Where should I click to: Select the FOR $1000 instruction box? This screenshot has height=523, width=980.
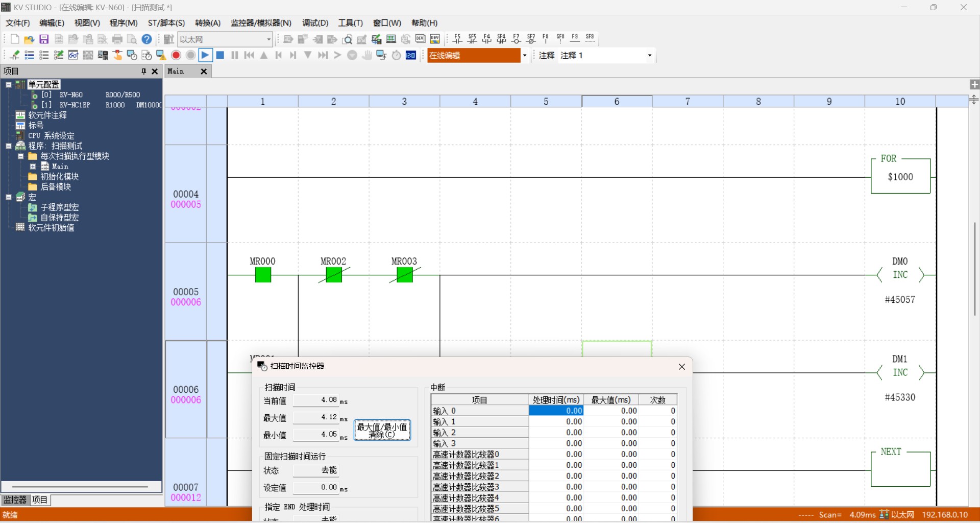tap(901, 176)
